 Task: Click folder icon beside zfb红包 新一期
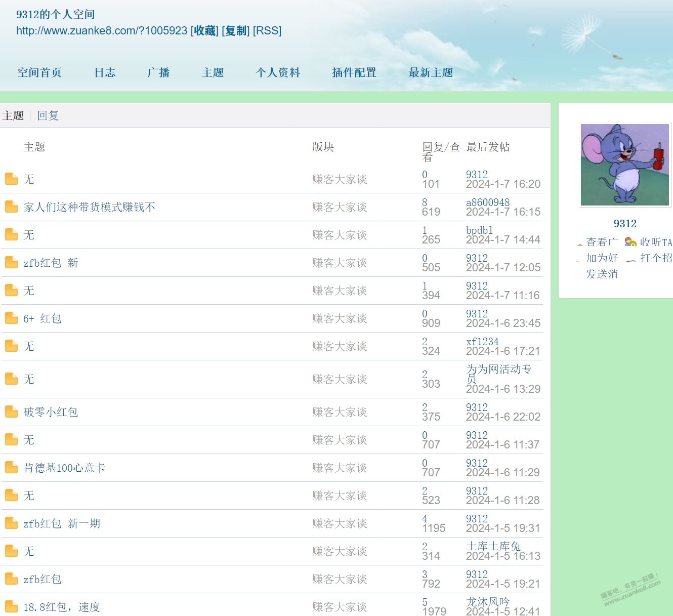tap(11, 523)
